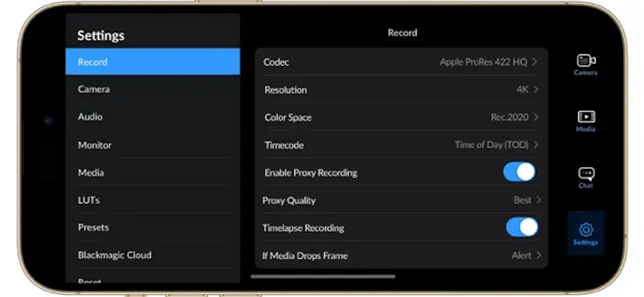Expand the Resolution 4K setting
644x297 pixels.
(401, 90)
